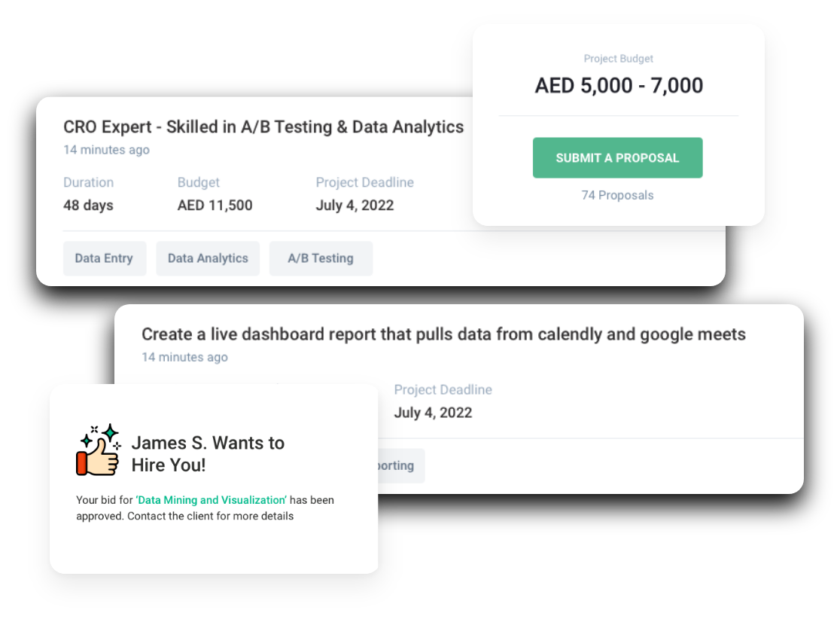This screenshot has height=622, width=840.
Task: Click the 48 days duration value
Action: 88,206
